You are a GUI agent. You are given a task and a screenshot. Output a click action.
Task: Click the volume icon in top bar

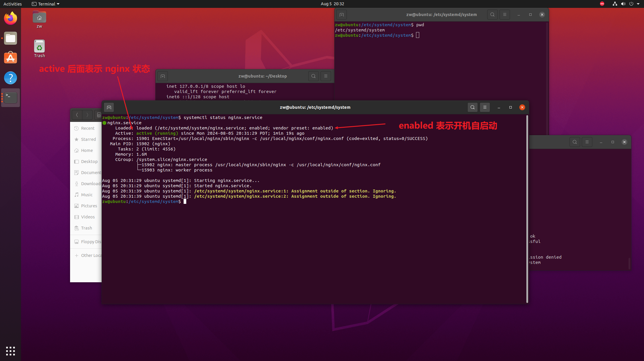[623, 4]
